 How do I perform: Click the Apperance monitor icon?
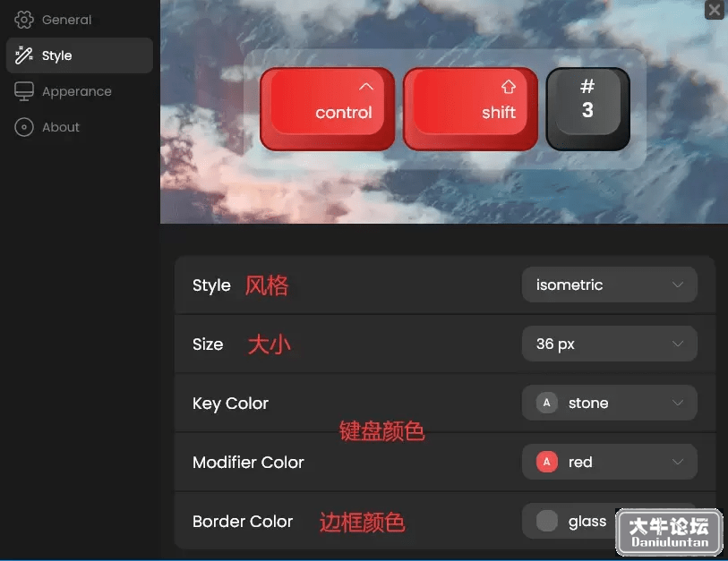click(x=23, y=91)
